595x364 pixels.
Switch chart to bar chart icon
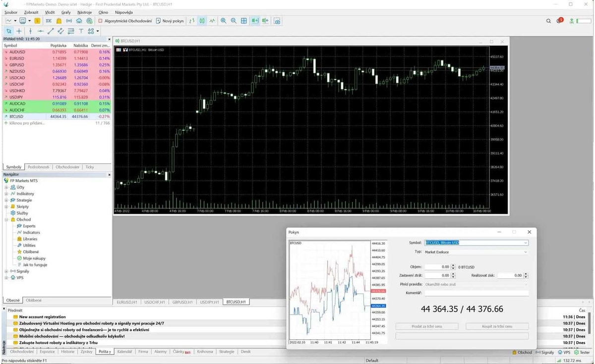(x=191, y=21)
